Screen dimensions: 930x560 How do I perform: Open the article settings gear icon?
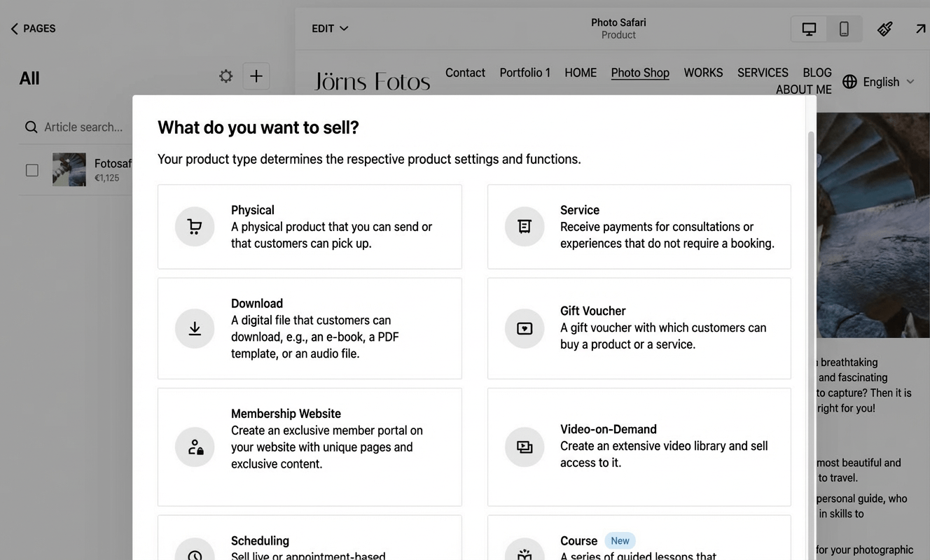tap(225, 76)
